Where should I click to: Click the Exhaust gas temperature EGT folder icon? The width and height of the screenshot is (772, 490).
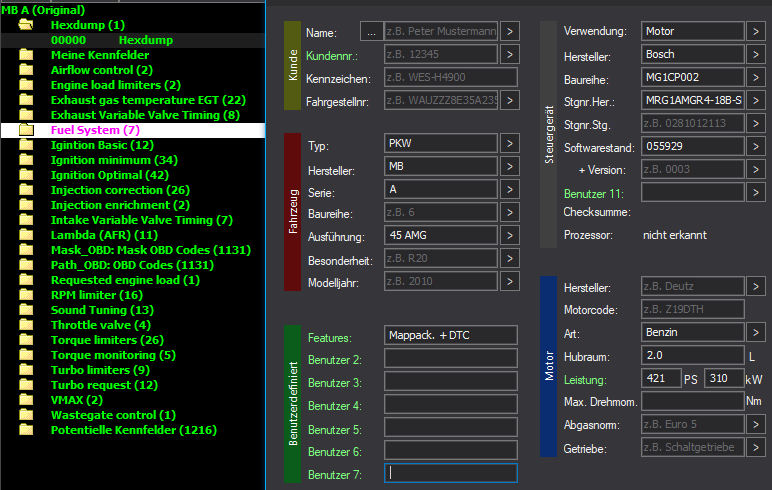[x=26, y=100]
